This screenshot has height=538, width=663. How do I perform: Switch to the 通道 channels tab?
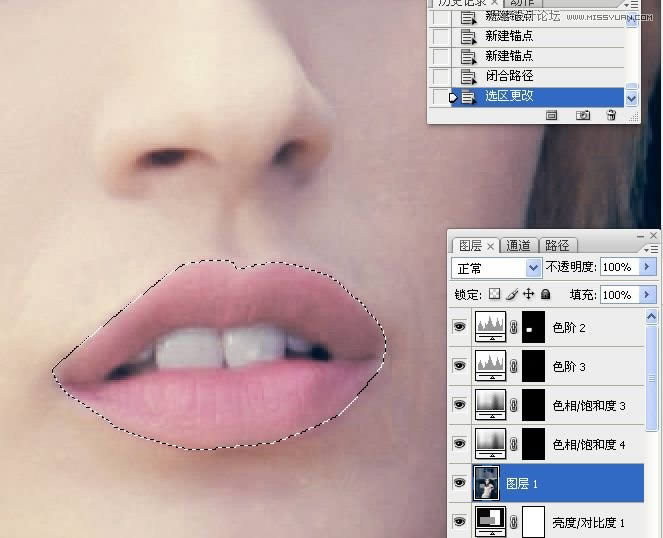(x=518, y=245)
